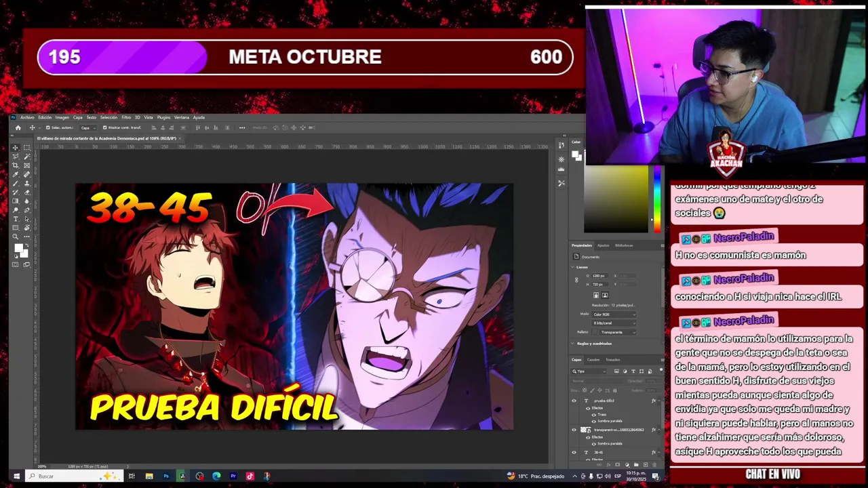Open the Archivo menu
Viewport: 868px width, 488px height.
pos(27,117)
